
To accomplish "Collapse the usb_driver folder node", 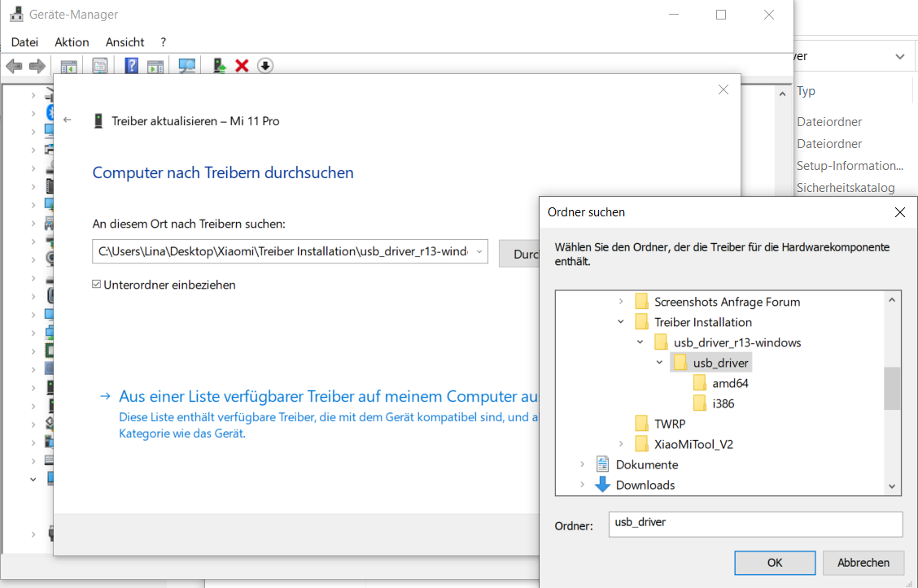I will 659,363.
